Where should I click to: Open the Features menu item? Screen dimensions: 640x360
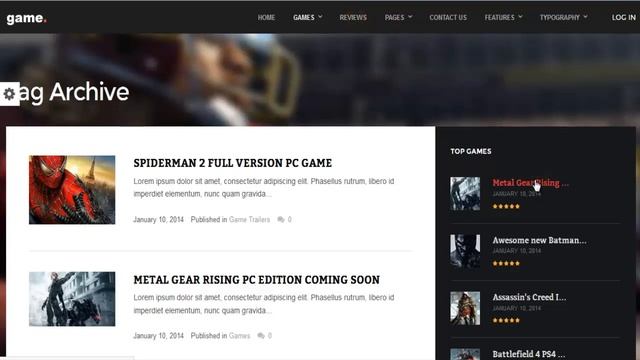[x=500, y=18]
